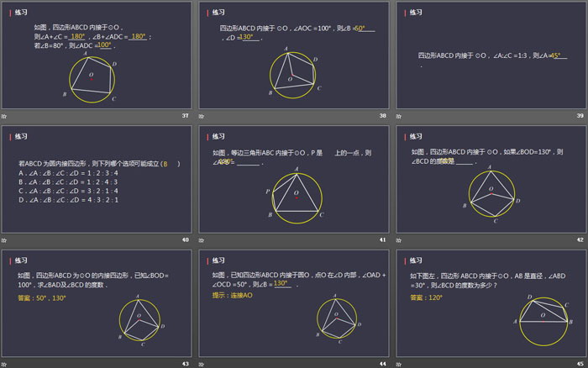Select slide 41 equilateral triangle thumbnail
588x368 pixels.
pyautogui.click(x=294, y=179)
